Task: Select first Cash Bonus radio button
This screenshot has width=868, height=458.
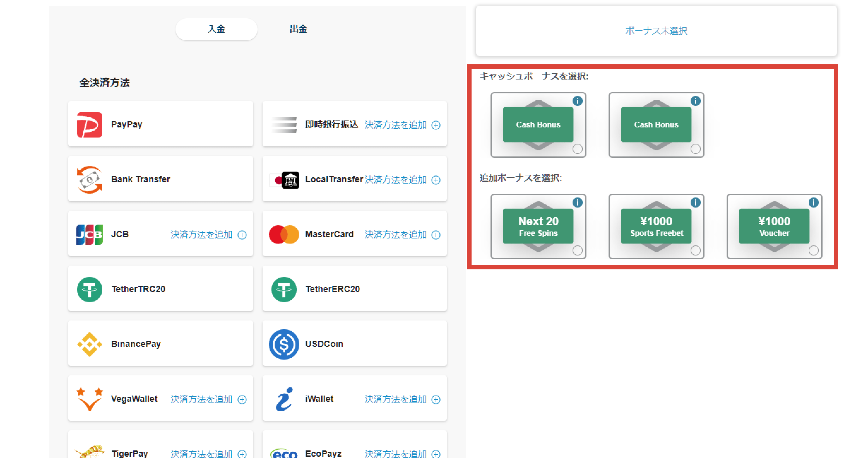Action: tap(577, 149)
